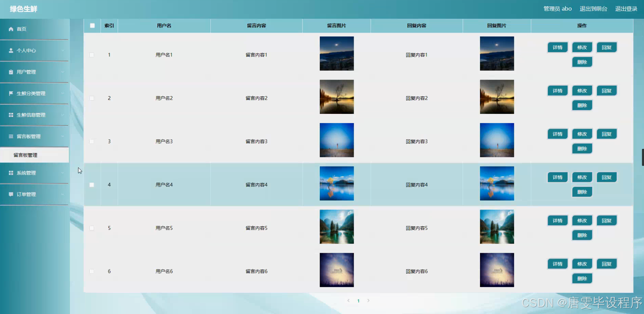Check the row 2 checkbox

coord(92,98)
